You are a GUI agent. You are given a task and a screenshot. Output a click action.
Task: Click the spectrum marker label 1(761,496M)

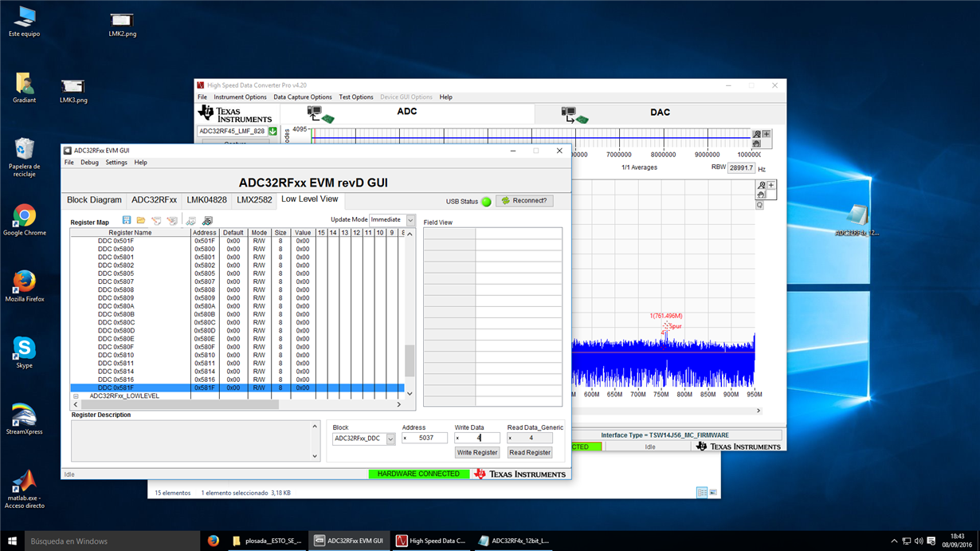(x=666, y=316)
